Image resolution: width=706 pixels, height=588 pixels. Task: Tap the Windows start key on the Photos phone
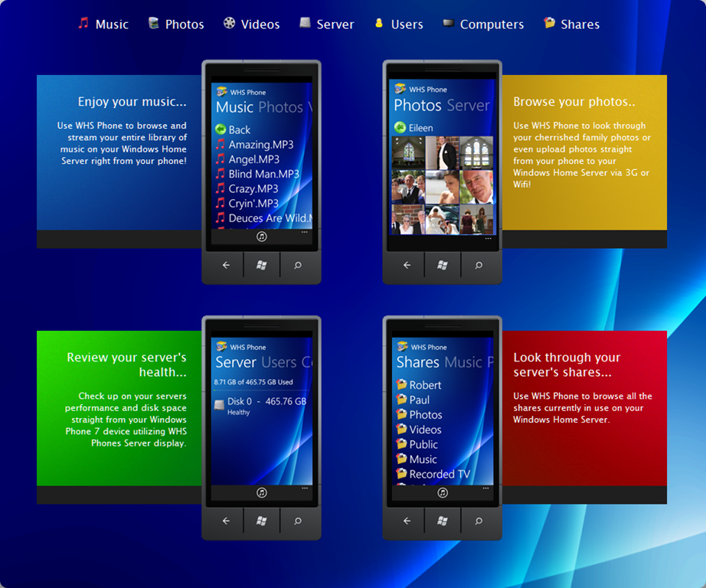443,265
